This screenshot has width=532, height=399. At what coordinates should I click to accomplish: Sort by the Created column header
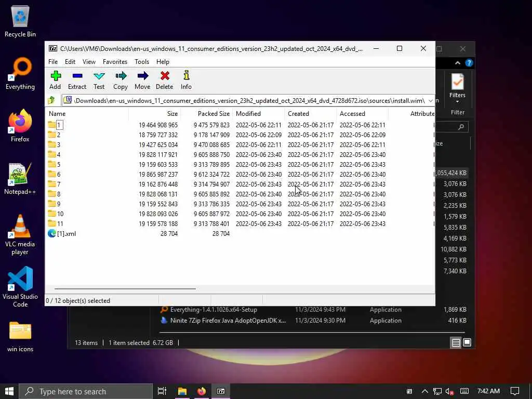311,114
